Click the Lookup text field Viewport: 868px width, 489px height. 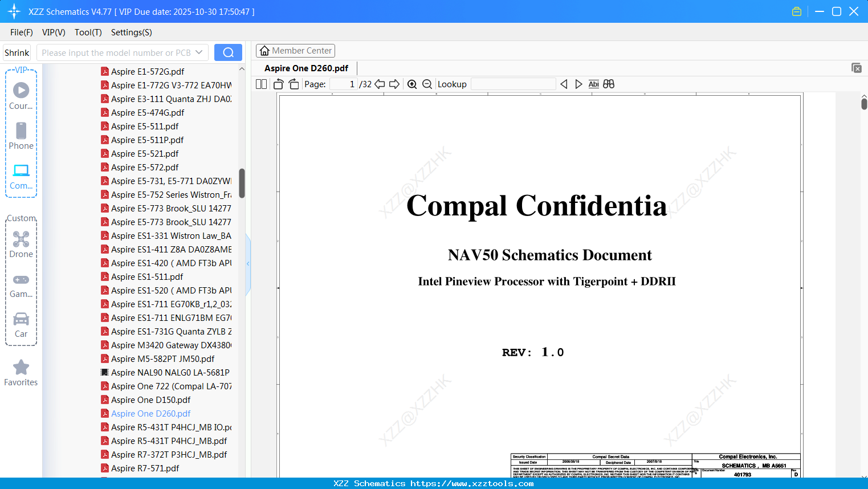click(514, 84)
